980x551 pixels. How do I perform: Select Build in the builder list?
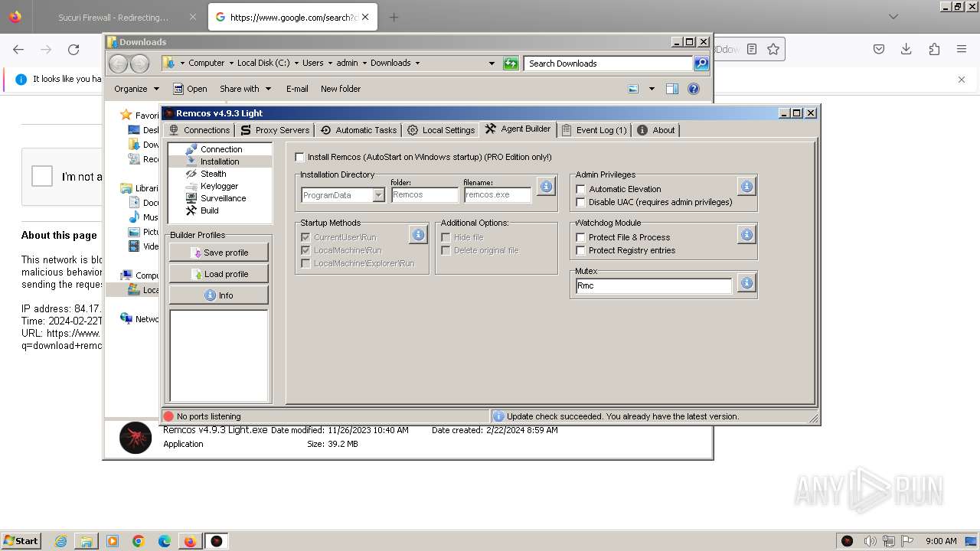pos(209,210)
